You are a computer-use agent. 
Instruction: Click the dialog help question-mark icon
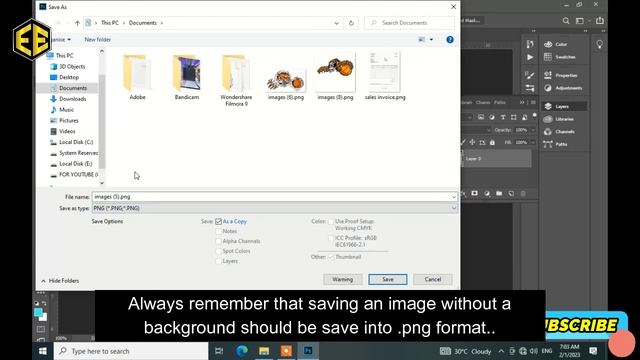click(x=450, y=40)
